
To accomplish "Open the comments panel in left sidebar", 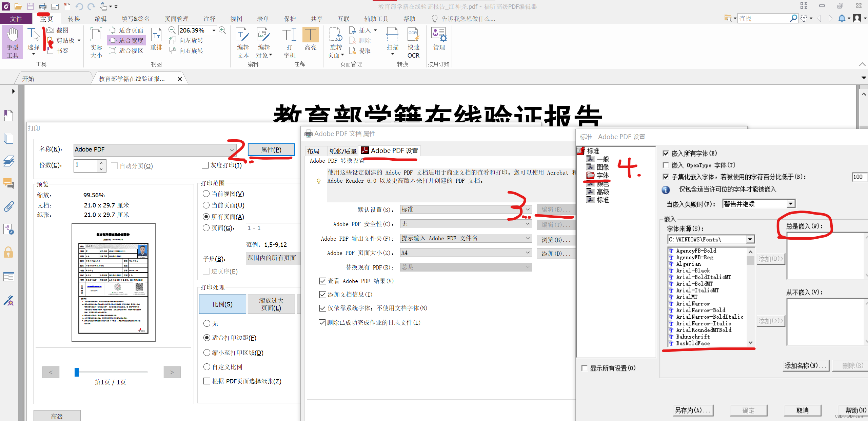I will pos(9,183).
